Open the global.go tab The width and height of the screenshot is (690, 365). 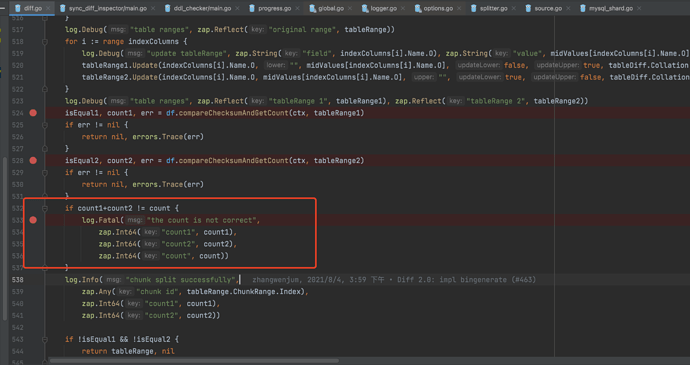point(331,8)
